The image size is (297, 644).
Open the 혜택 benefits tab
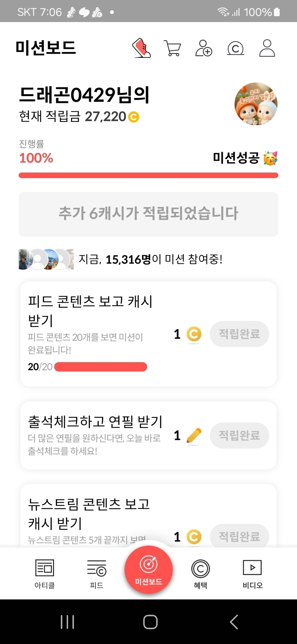click(200, 574)
